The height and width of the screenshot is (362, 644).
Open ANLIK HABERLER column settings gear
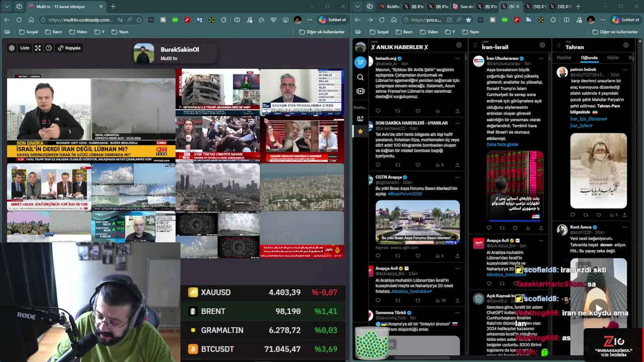click(459, 45)
